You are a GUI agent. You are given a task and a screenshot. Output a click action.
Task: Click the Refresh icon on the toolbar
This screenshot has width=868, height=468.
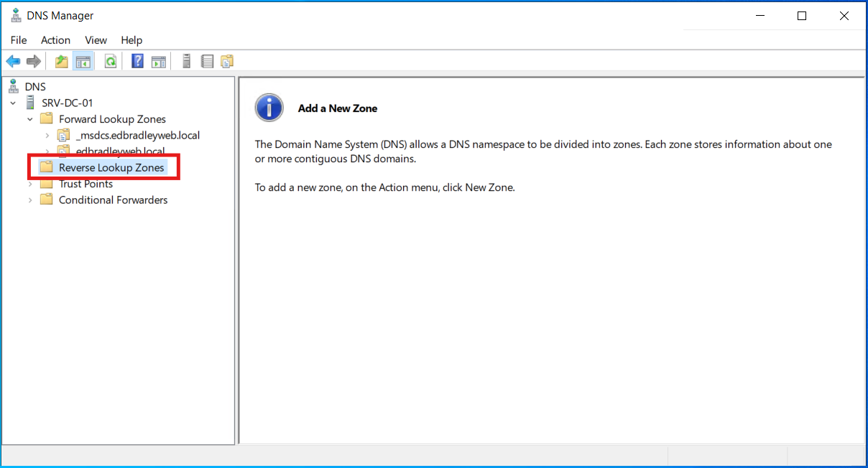tap(110, 60)
